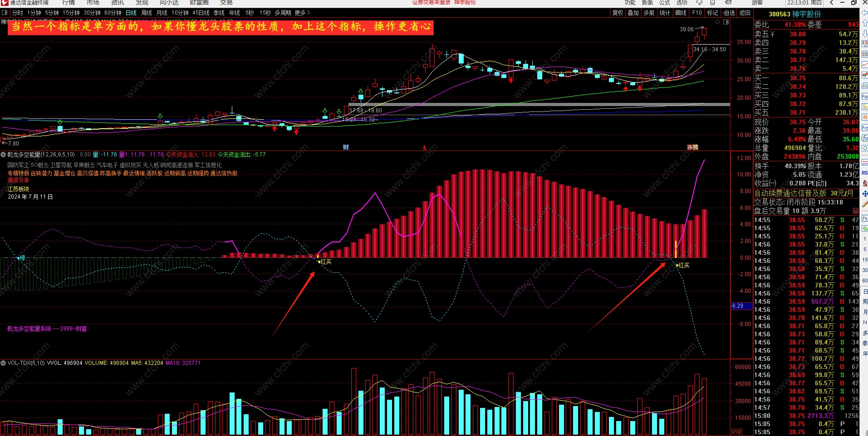The height and width of the screenshot is (436, 868).
Task: Toggle the side panel icon above price chart
Action: click(x=726, y=22)
